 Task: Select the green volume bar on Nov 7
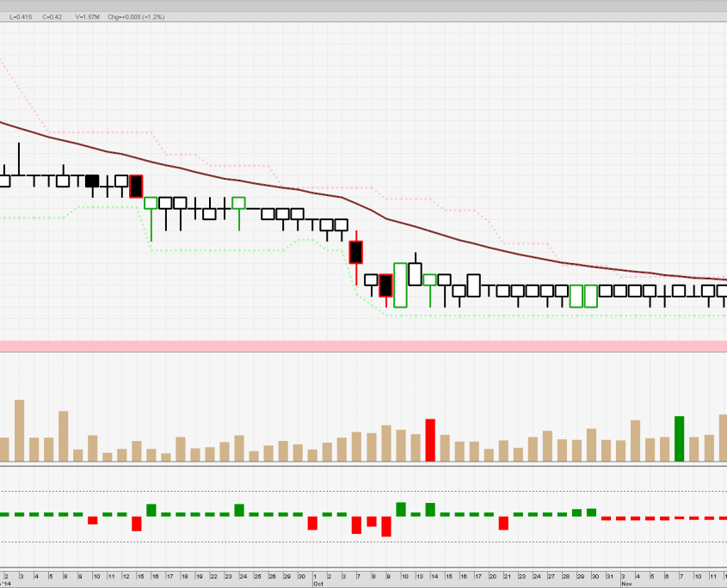pyautogui.click(x=679, y=438)
